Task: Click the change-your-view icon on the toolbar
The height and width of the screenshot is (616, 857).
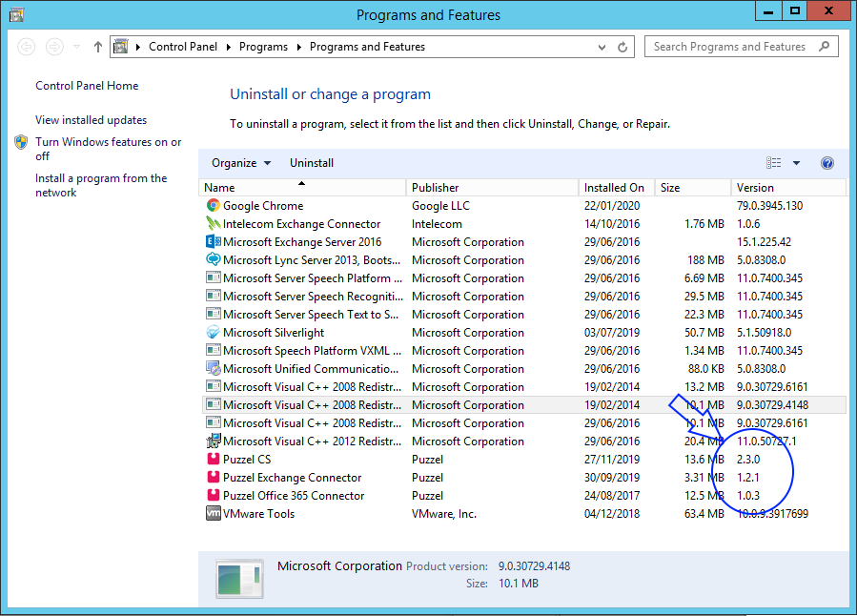Action: 776,162
